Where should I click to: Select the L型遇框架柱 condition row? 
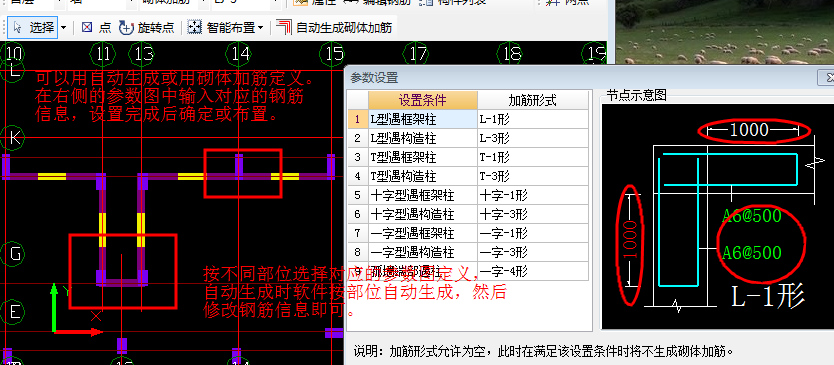423,119
